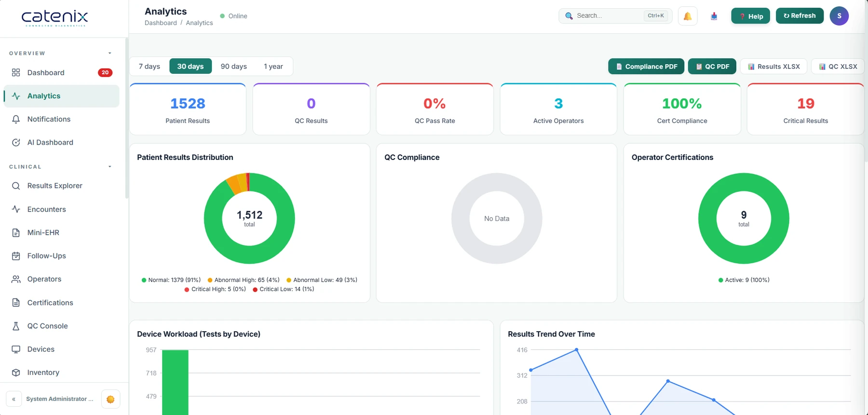Click the red 20 badge on Dashboard
868x415 pixels.
tap(105, 72)
